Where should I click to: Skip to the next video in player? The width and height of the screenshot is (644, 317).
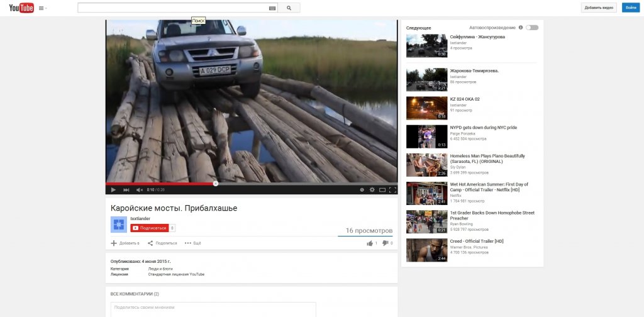pyautogui.click(x=126, y=189)
